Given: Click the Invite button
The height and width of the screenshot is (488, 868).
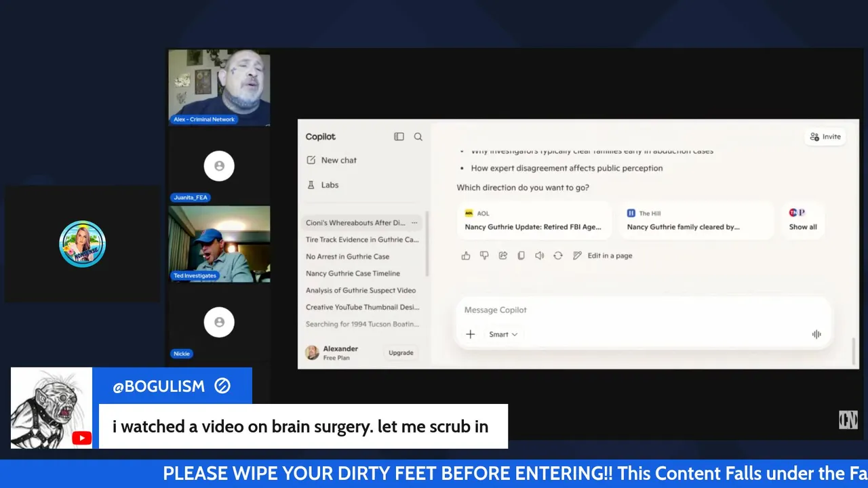Looking at the screenshot, I should click(x=825, y=136).
